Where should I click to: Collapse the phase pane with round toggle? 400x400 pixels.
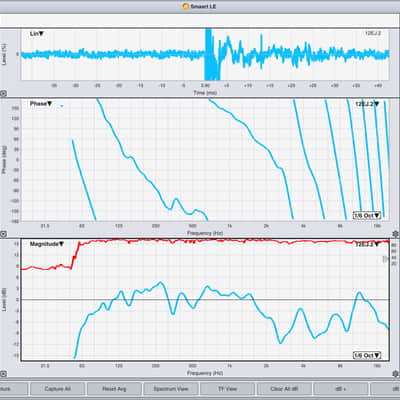pos(3,234)
